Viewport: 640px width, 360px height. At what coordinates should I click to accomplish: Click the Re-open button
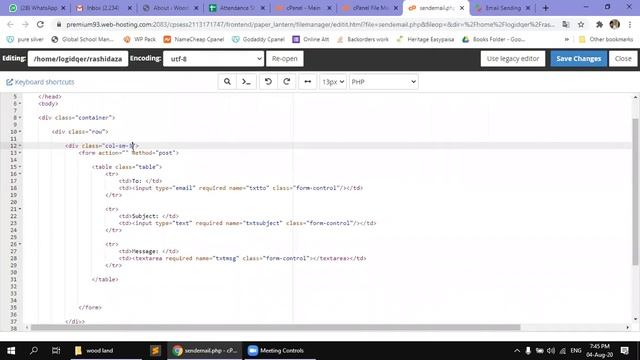click(284, 59)
